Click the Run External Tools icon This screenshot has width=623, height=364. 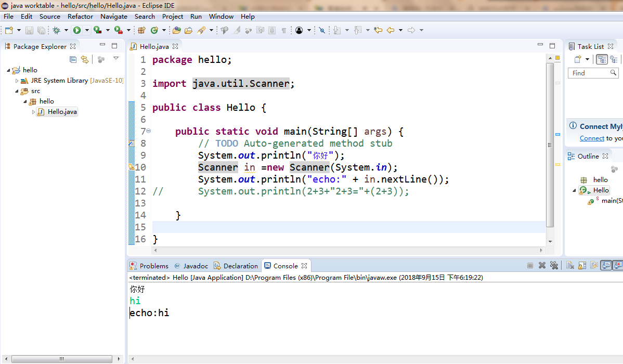pyautogui.click(x=118, y=30)
